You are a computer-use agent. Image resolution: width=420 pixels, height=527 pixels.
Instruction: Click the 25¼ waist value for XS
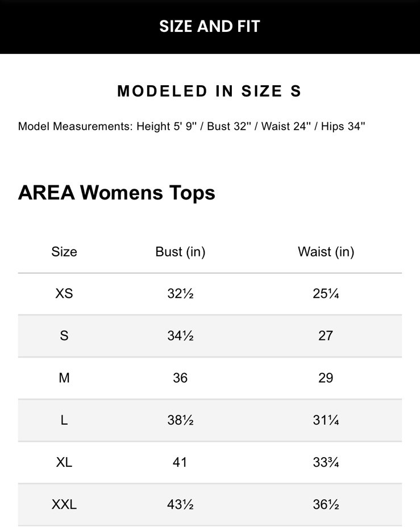click(x=326, y=294)
